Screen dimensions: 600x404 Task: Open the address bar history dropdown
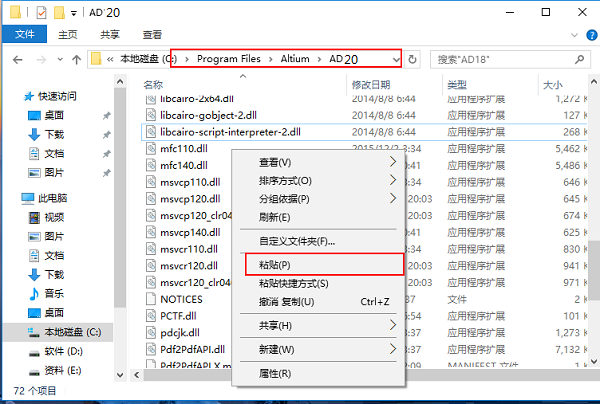(x=396, y=60)
